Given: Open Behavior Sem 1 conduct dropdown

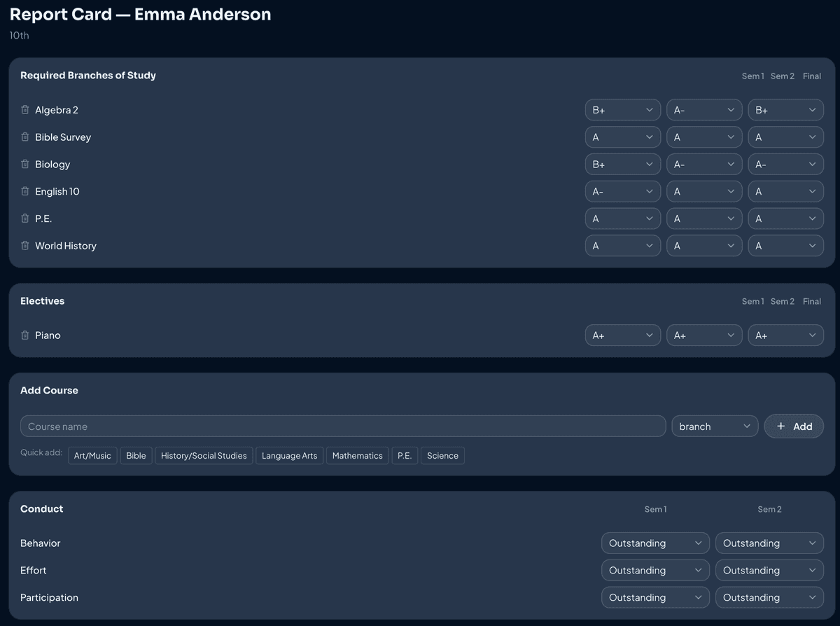Looking at the screenshot, I should click(x=654, y=543).
